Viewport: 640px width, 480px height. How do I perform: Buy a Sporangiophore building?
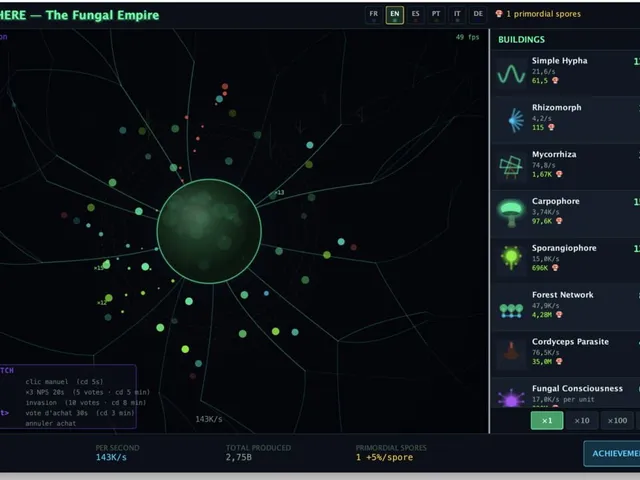click(x=566, y=260)
